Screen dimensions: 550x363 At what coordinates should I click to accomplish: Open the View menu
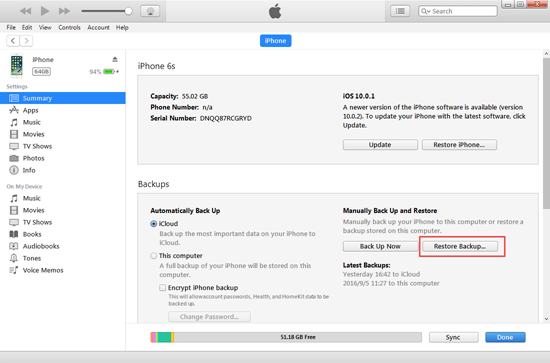[45, 27]
